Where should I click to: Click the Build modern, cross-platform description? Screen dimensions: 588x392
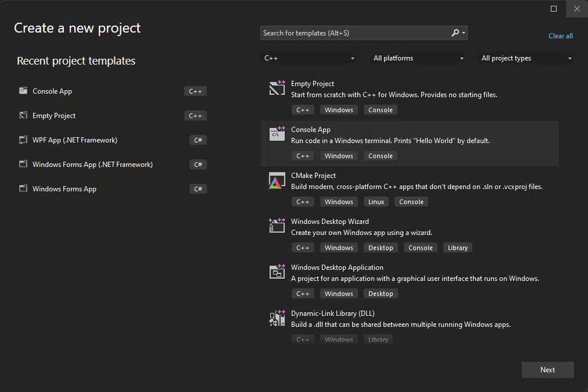click(x=417, y=187)
